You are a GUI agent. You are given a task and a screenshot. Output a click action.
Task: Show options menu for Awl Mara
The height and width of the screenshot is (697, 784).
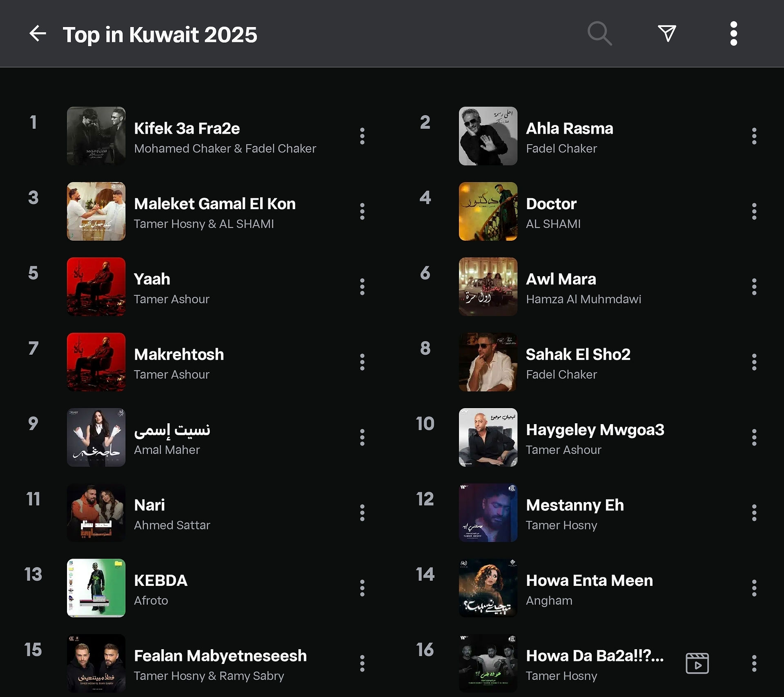(754, 287)
